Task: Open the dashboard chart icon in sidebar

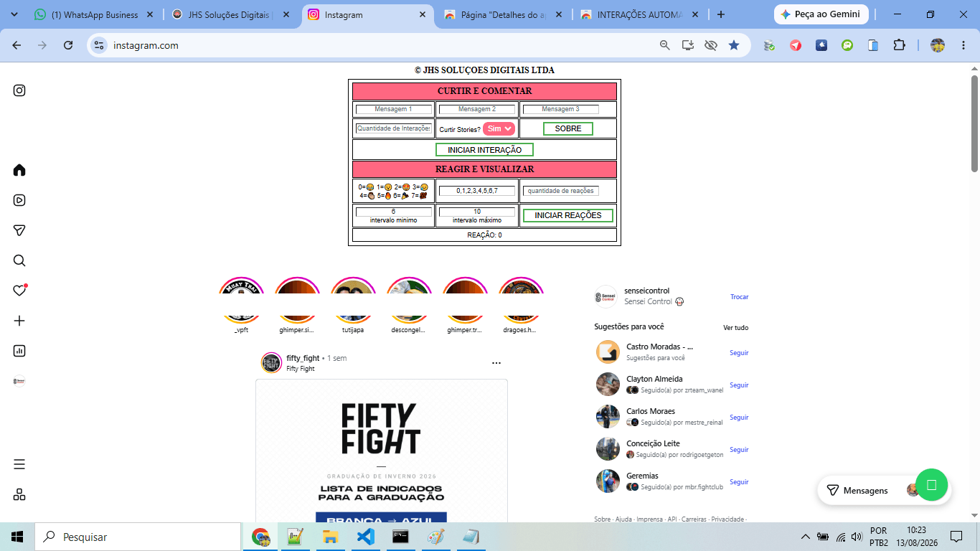Action: [19, 351]
